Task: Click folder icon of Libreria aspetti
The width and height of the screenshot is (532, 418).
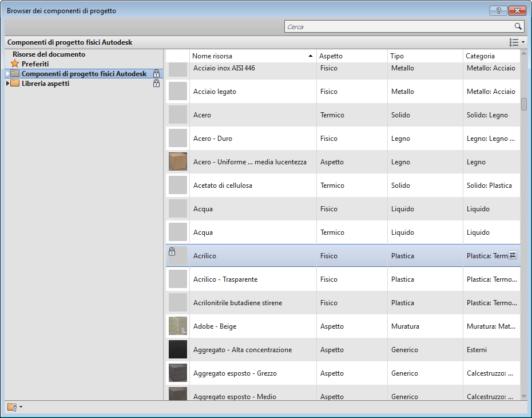Action: [15, 83]
